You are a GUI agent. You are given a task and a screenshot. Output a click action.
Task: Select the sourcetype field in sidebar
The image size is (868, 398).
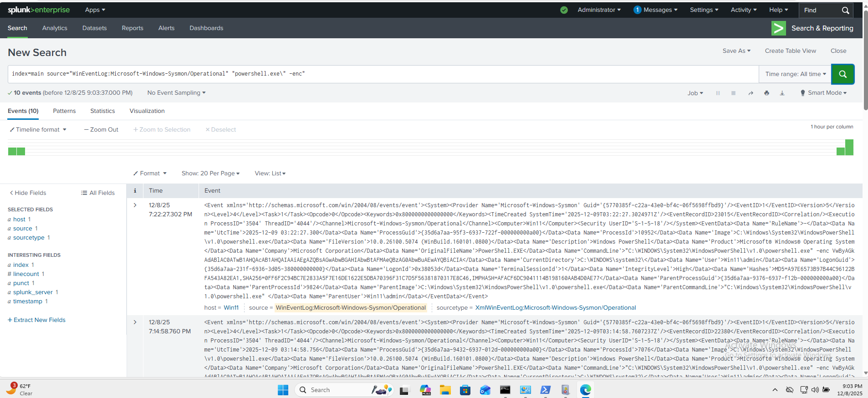(29, 238)
